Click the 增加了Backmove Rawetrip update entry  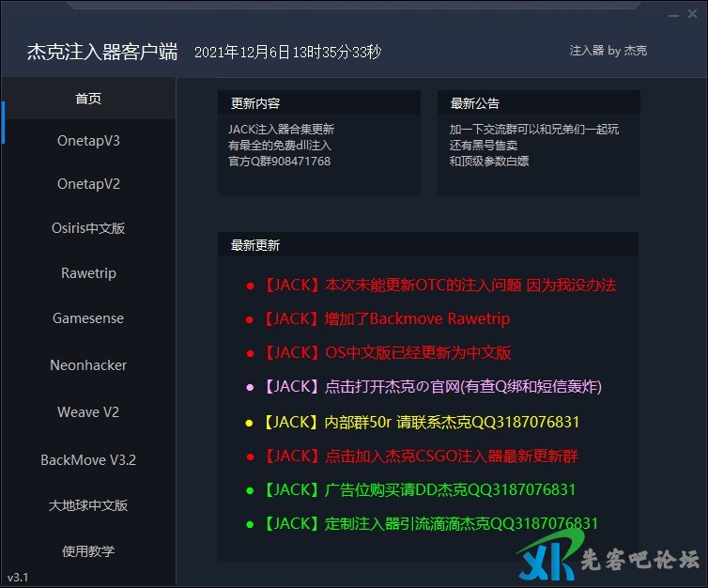pos(386,319)
